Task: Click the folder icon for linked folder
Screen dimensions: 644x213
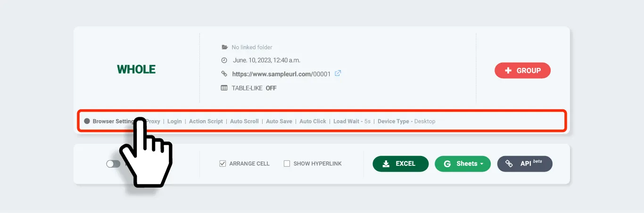Action: (x=224, y=47)
